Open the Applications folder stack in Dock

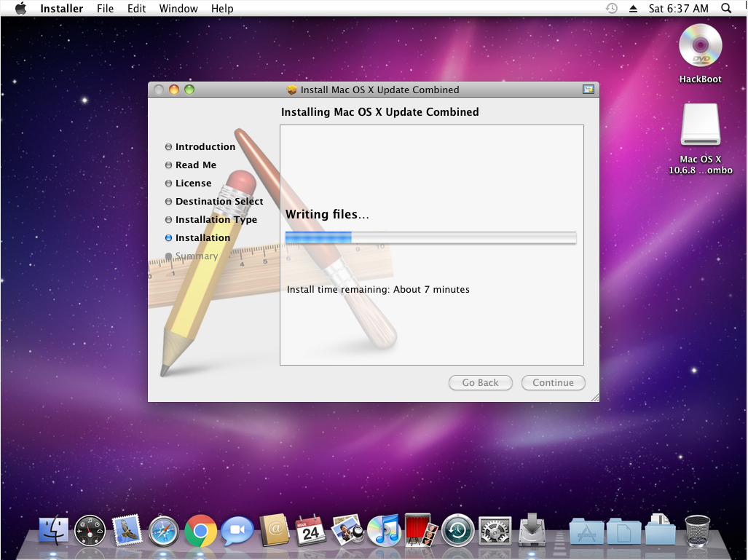(586, 530)
